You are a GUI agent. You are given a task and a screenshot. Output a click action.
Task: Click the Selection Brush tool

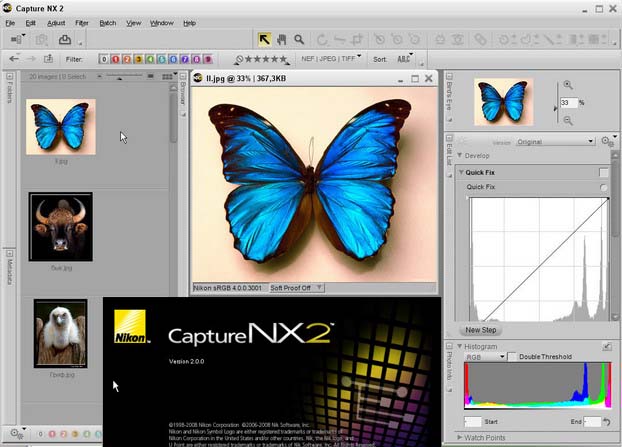(x=551, y=39)
